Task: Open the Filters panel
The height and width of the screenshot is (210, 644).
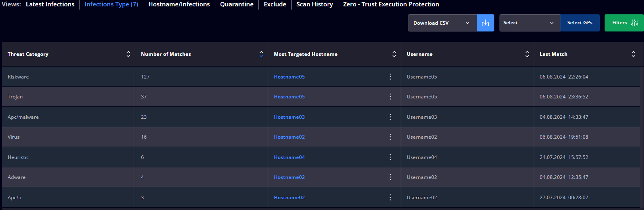Action: [624, 23]
